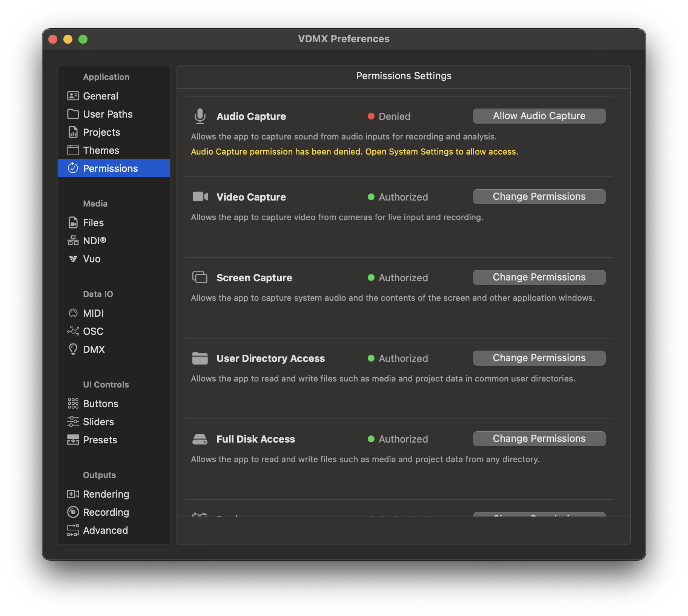Click the OSC nodes icon
This screenshot has width=688, height=616.
[73, 331]
